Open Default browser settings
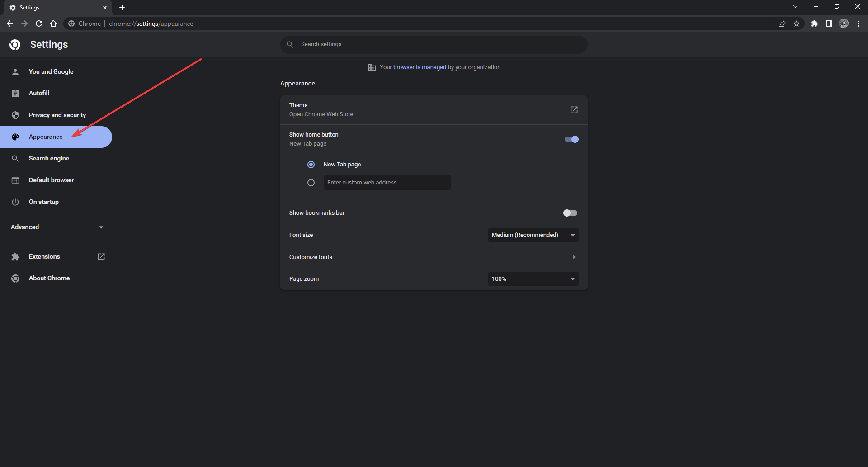Screen dimensions: 868x467 51,180
